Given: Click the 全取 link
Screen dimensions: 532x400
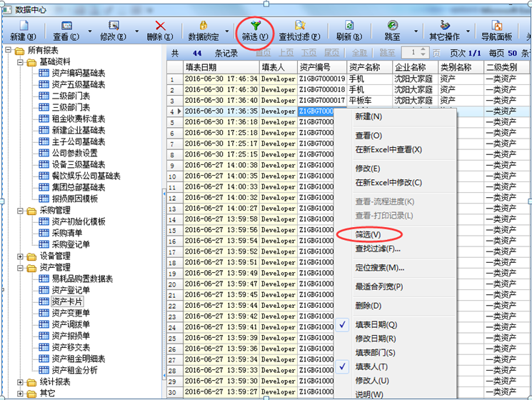Looking at the screenshot, I should pyautogui.click(x=359, y=53).
